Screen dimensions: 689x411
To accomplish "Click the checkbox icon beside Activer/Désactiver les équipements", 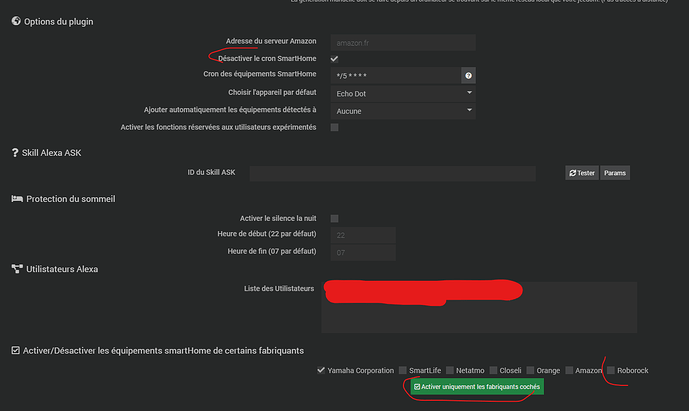I will tap(15, 350).
